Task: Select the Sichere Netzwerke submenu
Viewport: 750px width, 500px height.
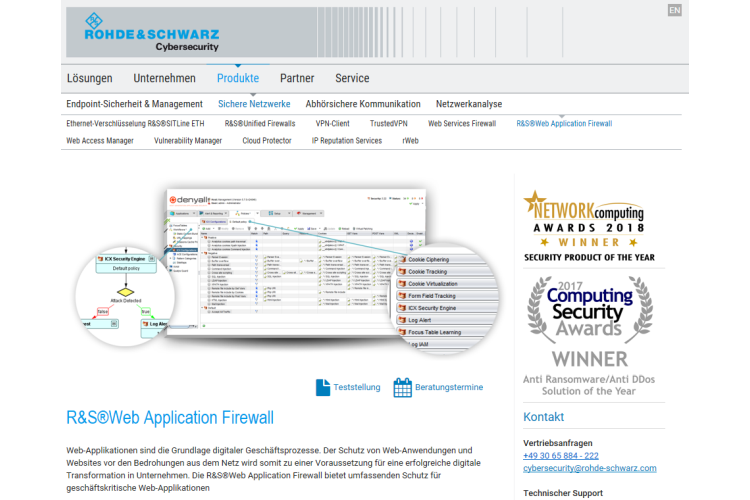Action: pos(254,104)
